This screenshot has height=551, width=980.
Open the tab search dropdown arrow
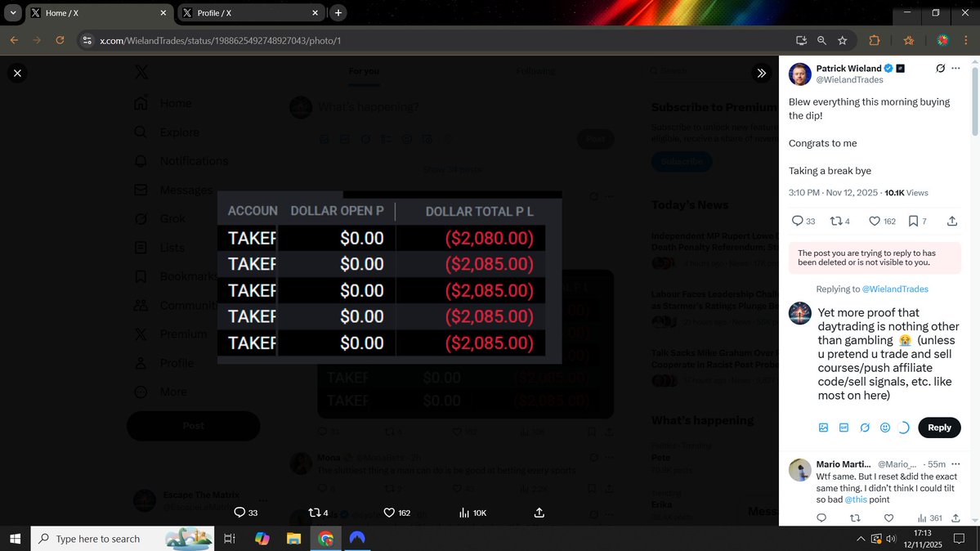point(13,12)
